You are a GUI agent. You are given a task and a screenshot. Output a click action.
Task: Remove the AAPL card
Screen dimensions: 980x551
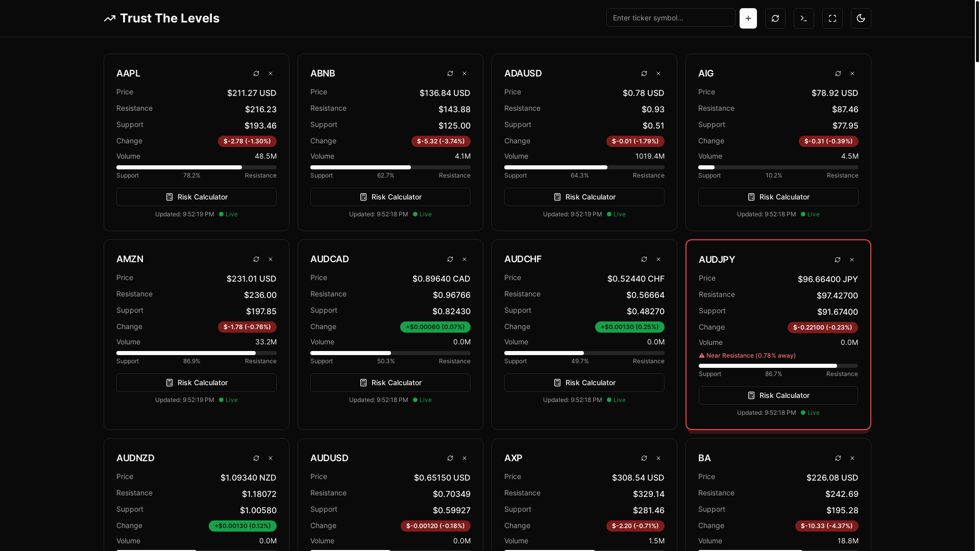271,73
